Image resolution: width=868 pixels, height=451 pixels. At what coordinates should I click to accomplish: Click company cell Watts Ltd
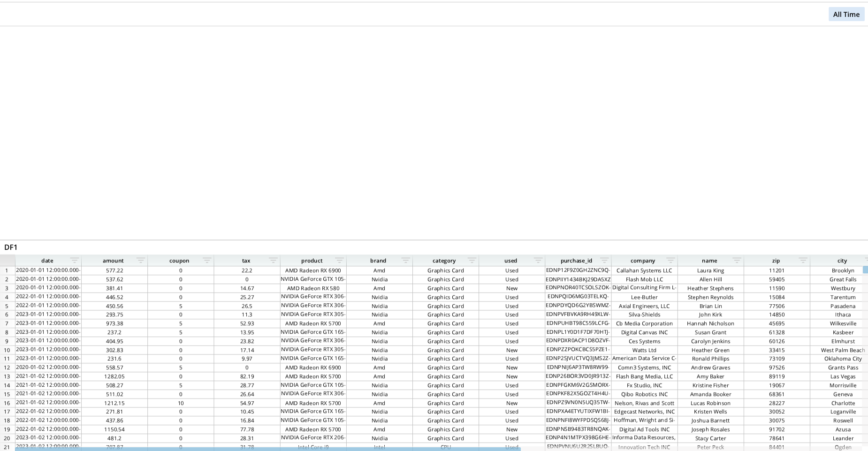644,350
